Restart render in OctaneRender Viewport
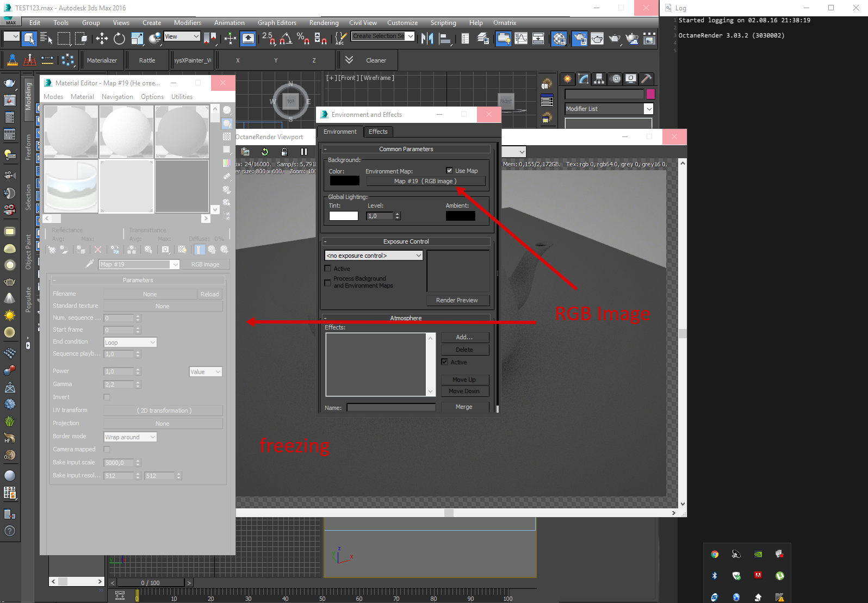 click(x=265, y=152)
